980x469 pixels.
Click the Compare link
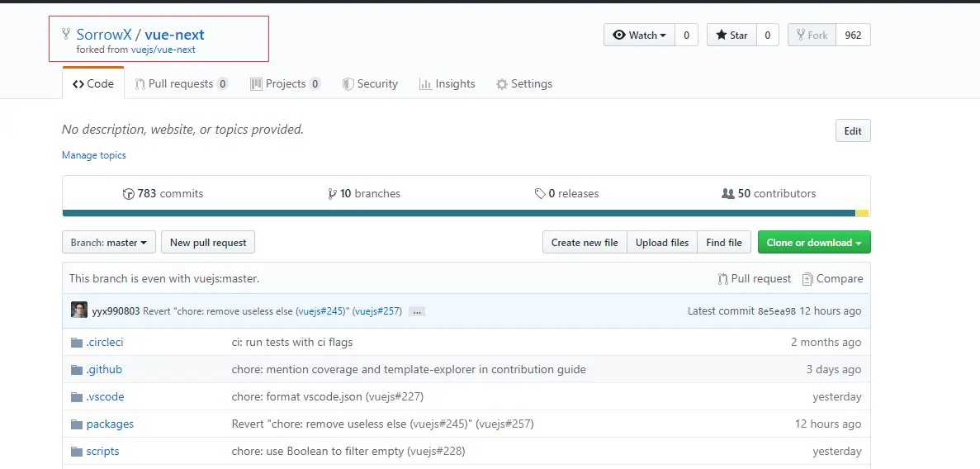(x=832, y=279)
